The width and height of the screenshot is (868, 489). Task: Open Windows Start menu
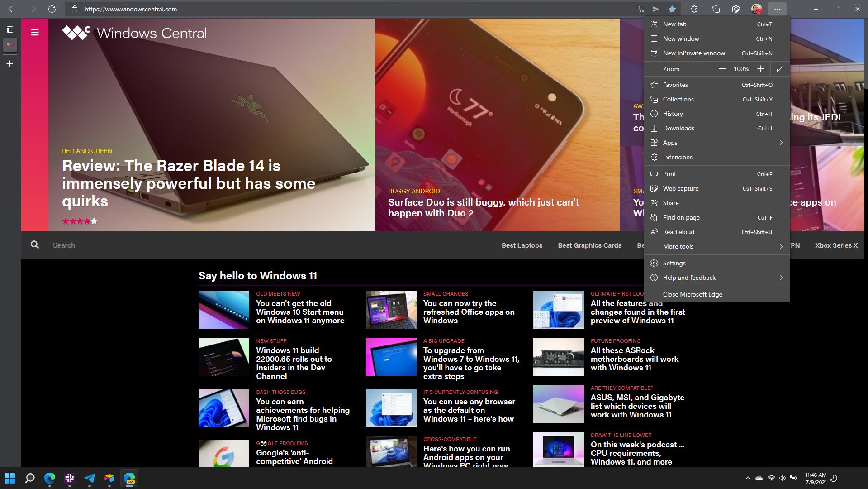pos(10,478)
